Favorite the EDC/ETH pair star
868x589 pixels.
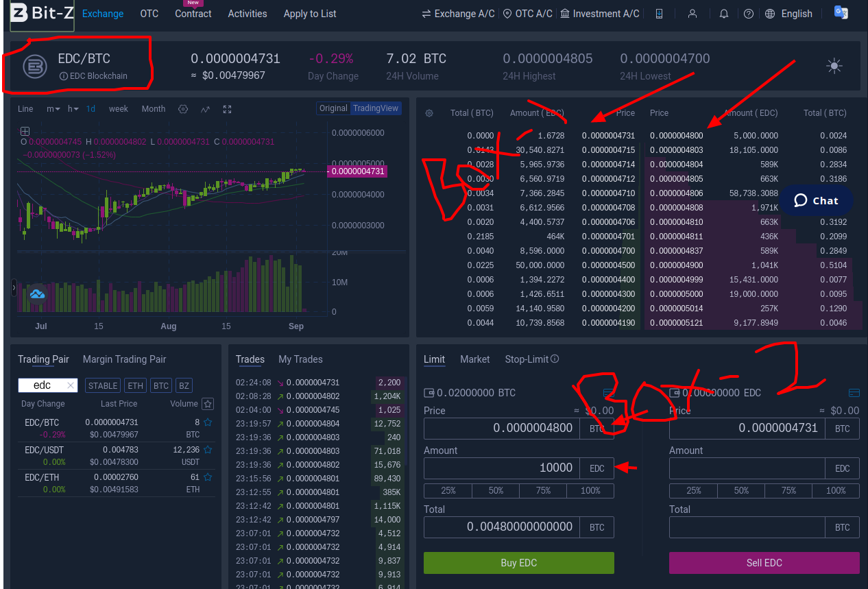point(208,477)
